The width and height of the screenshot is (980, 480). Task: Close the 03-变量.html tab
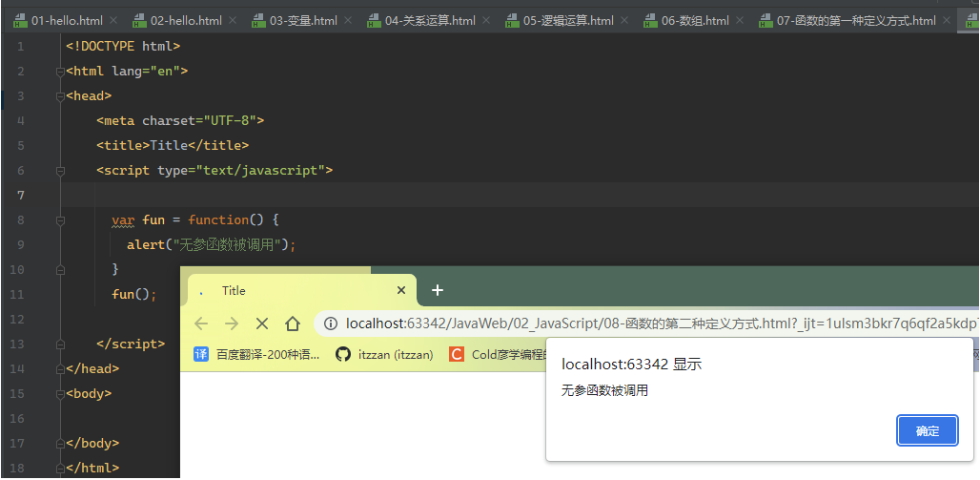click(x=348, y=21)
